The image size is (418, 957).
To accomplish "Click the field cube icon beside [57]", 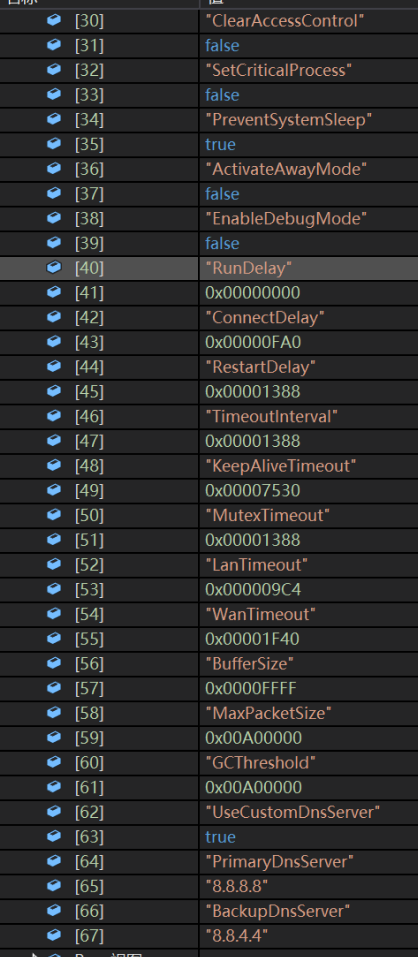I will coord(54,688).
